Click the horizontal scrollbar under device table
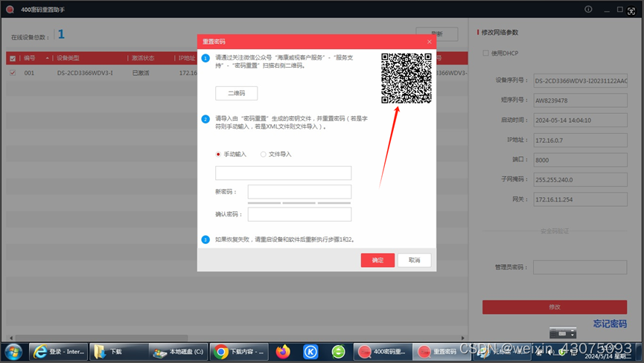 [101, 338]
